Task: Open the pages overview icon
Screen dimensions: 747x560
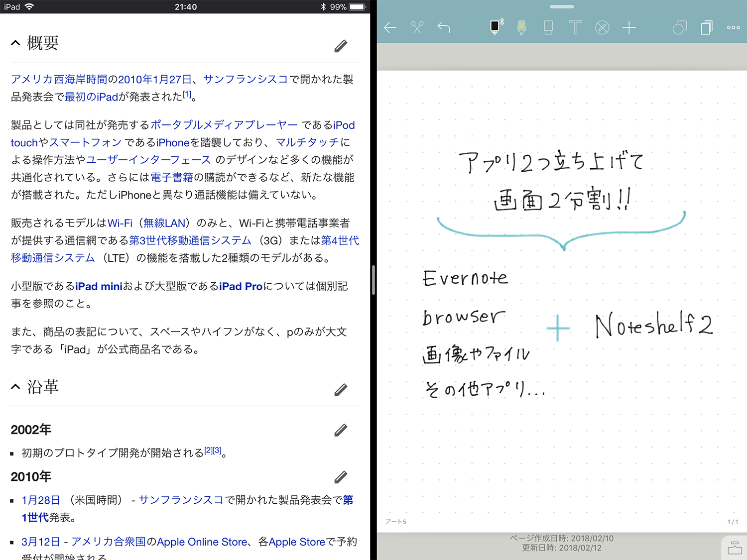Action: (707, 27)
